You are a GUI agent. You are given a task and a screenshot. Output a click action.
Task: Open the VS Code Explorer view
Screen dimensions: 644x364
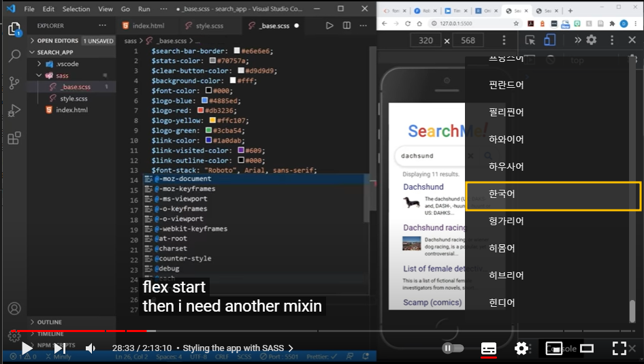[x=14, y=29]
